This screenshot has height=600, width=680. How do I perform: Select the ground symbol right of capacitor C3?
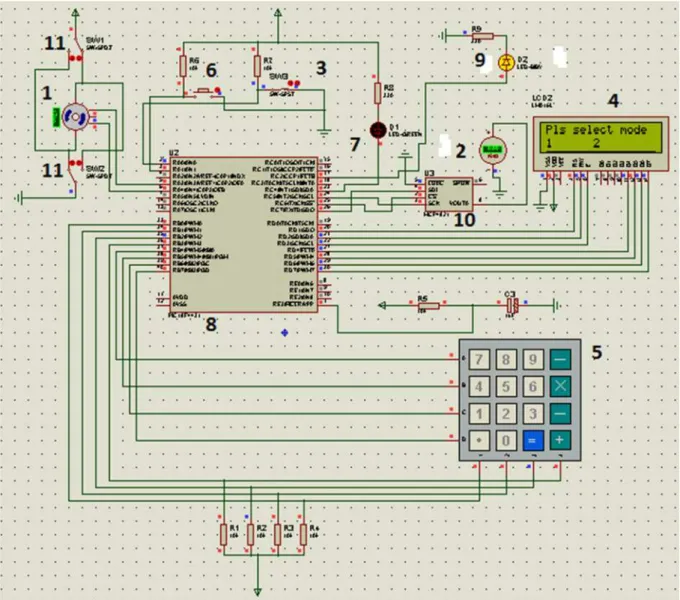click(x=557, y=306)
